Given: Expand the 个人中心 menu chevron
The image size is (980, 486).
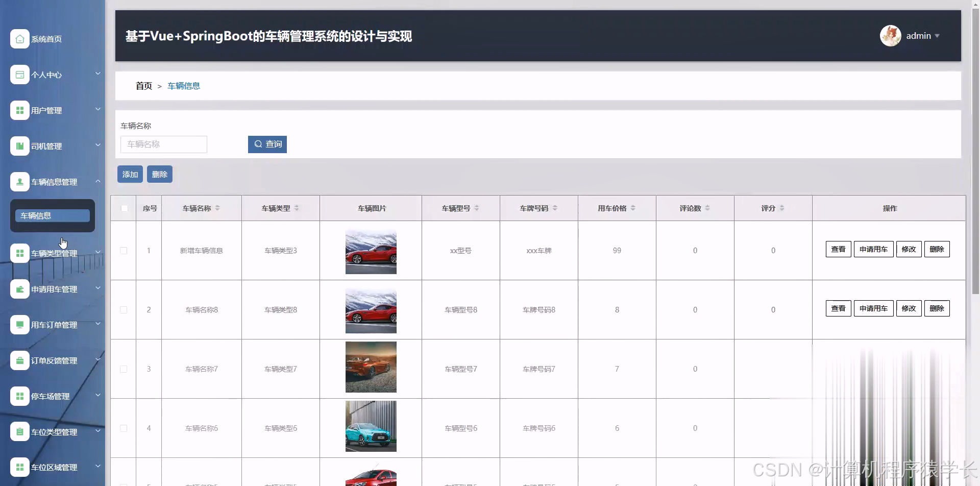Looking at the screenshot, I should (x=98, y=74).
